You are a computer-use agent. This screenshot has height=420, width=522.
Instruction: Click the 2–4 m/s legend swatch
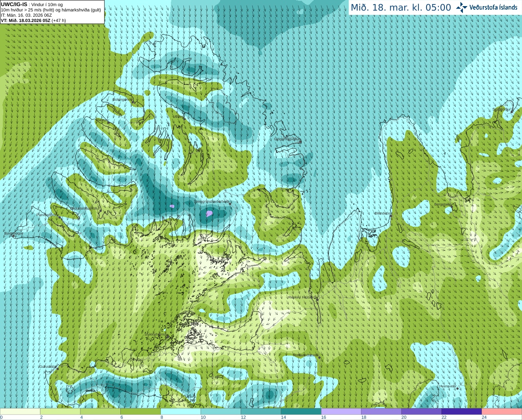coord(61,411)
